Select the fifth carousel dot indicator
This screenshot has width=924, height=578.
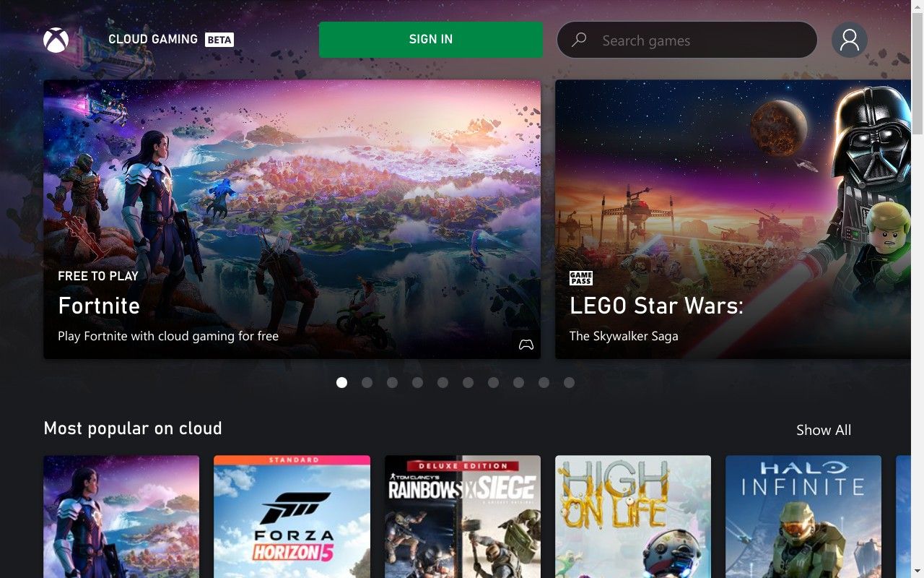tap(443, 382)
